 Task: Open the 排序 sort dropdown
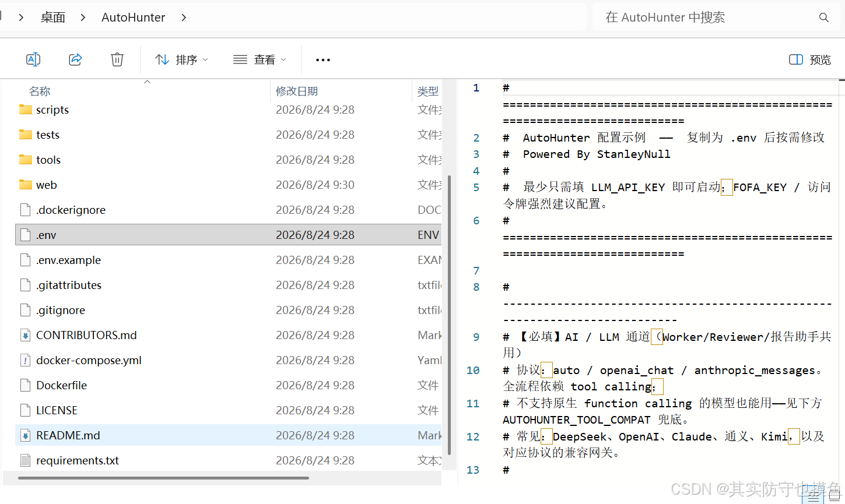(181, 59)
